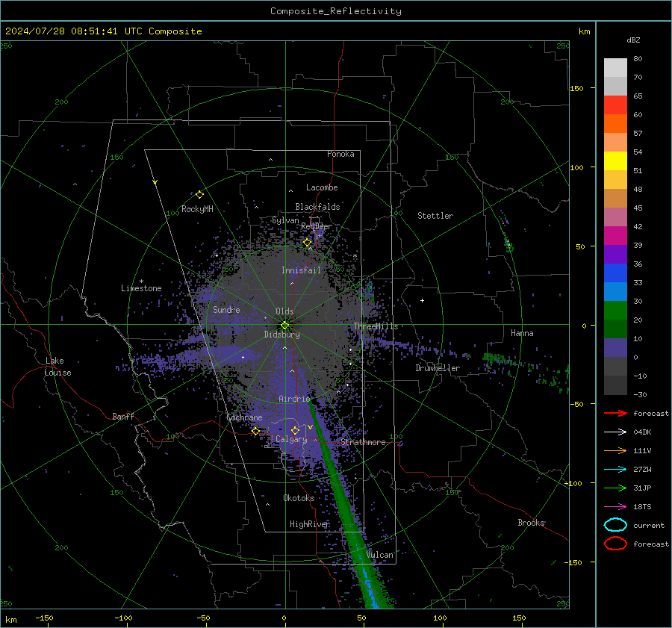Click the Didsbury town label
672x628 pixels.
click(x=281, y=335)
